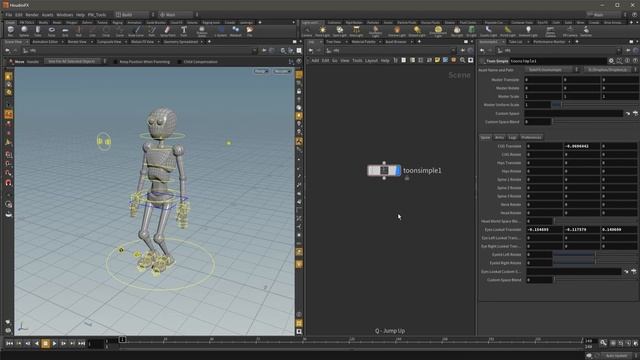
Task: Create a Sky Light from shelf
Action: click(x=457, y=31)
